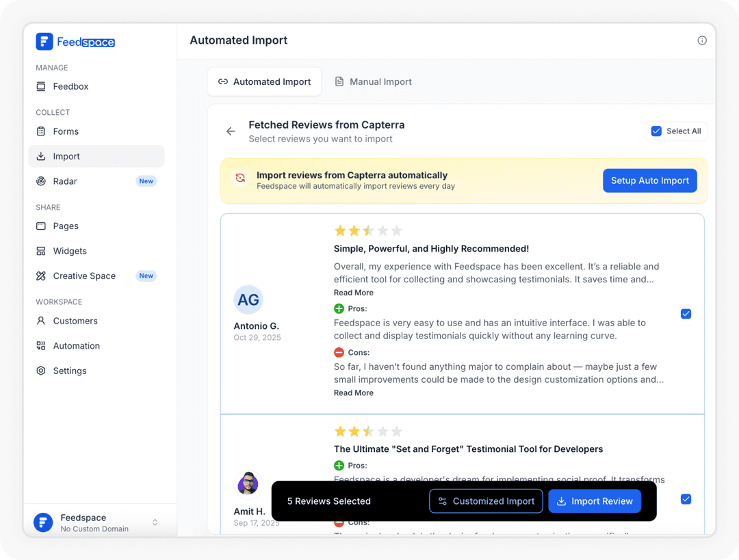This screenshot has height=560, width=739.
Task: Click the green Pros icon in Amit H. review
Action: click(339, 466)
